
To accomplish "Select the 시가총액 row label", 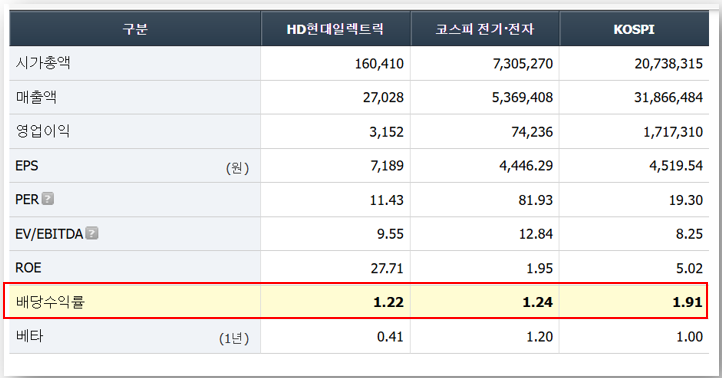I will tap(43, 63).
